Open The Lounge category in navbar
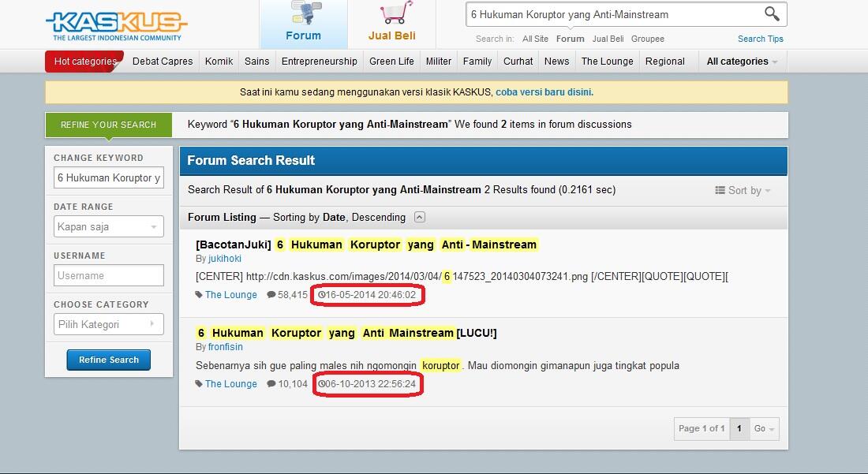 click(x=608, y=62)
